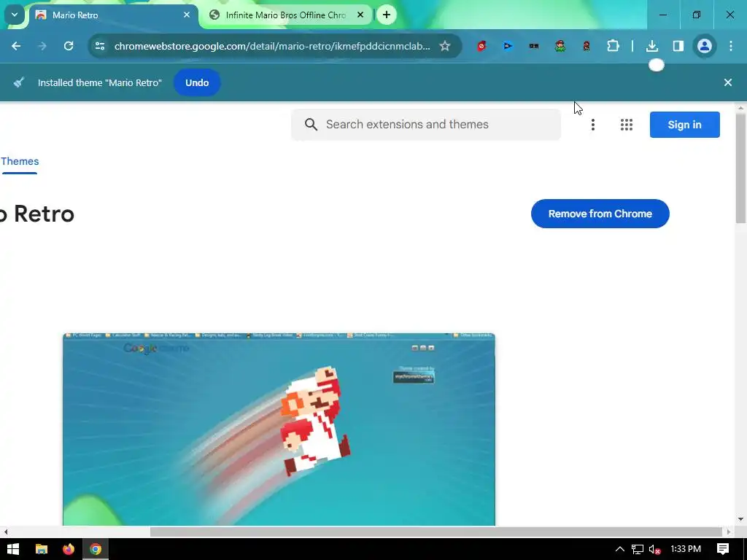Open the tab search dropdown arrow
Viewport: 747px width, 560px height.
[x=15, y=15]
